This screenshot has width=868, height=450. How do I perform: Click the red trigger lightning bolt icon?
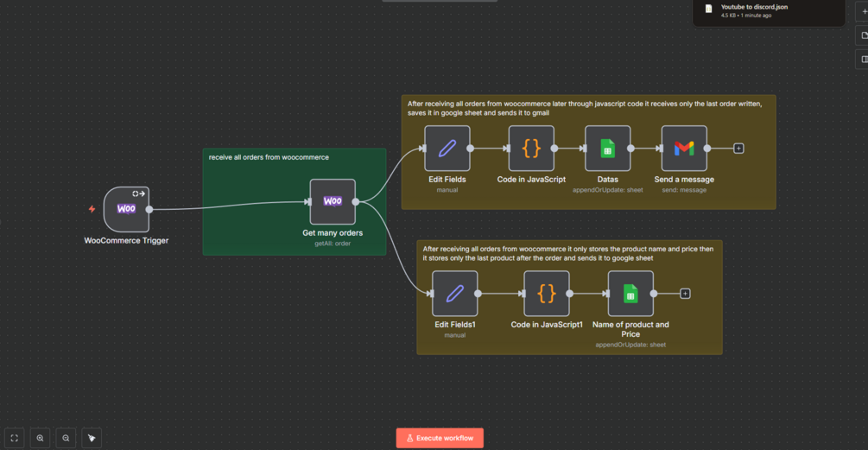pos(92,209)
